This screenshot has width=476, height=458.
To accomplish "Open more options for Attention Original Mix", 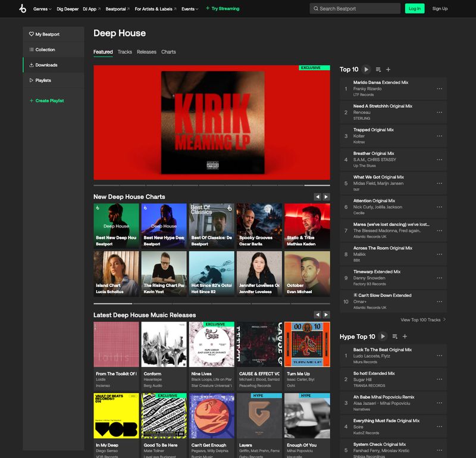I will click(439, 207).
